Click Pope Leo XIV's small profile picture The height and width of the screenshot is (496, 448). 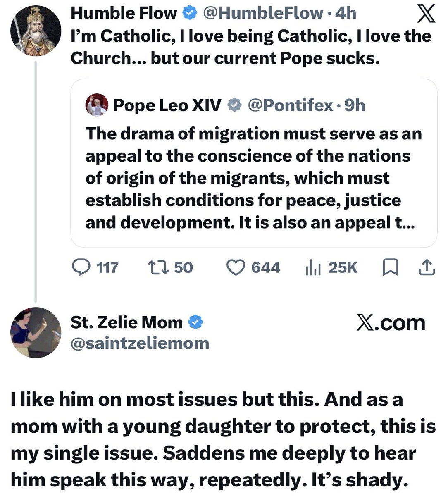(97, 105)
